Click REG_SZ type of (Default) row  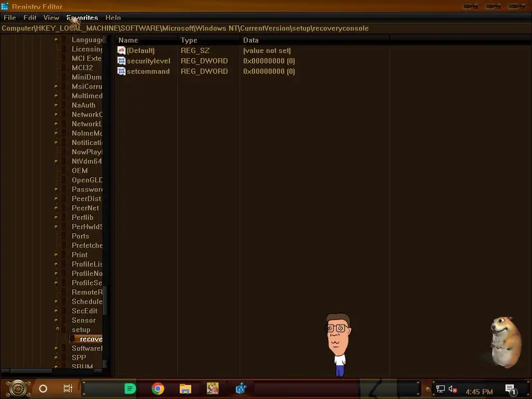pos(195,50)
